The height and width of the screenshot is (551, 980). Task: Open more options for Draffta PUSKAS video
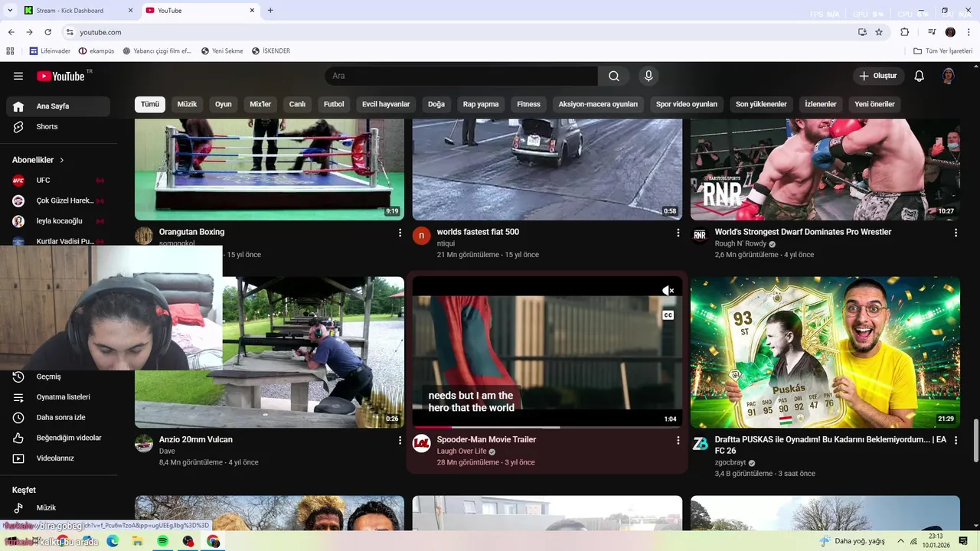pyautogui.click(x=955, y=440)
